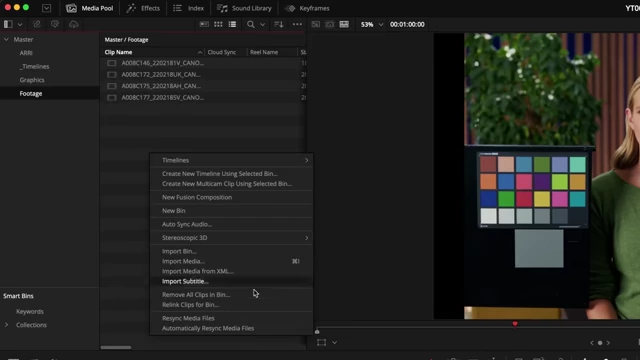
Task: Click the comment bubble icon in toolbar
Action: tap(55, 24)
